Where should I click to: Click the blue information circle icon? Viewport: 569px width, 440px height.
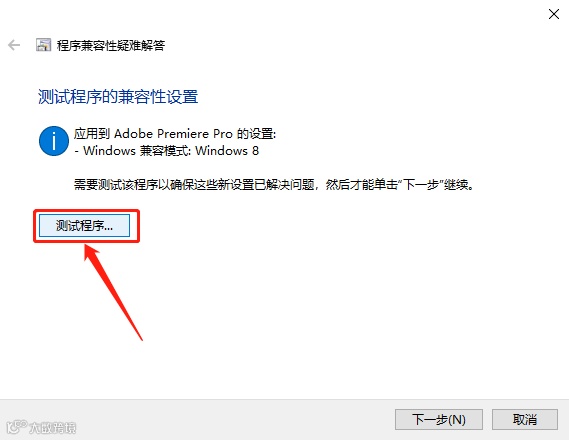click(54, 141)
